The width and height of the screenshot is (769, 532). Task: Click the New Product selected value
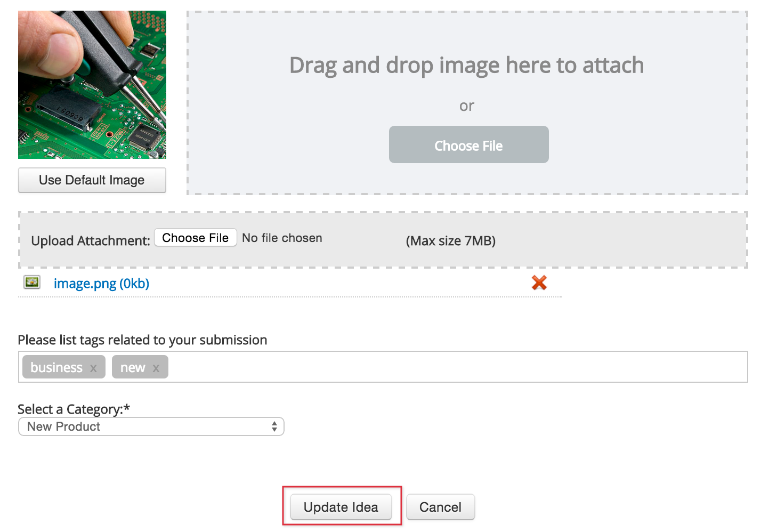63,426
